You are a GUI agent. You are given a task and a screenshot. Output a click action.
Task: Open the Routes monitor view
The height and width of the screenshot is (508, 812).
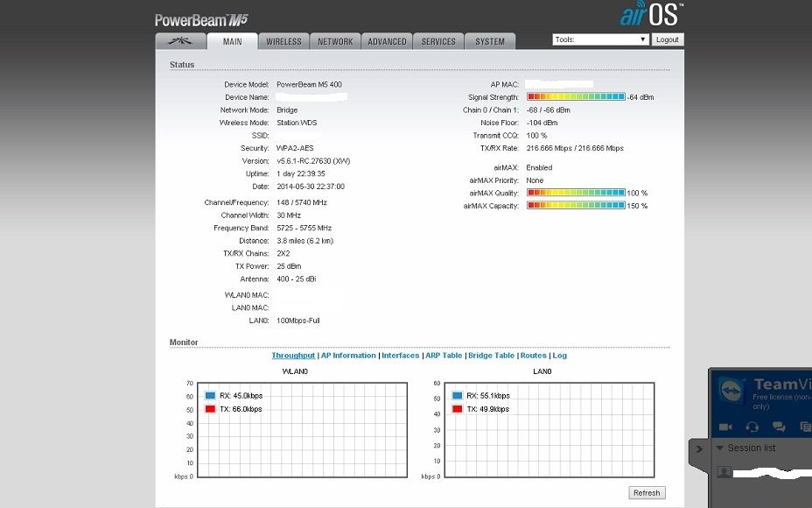(534, 355)
